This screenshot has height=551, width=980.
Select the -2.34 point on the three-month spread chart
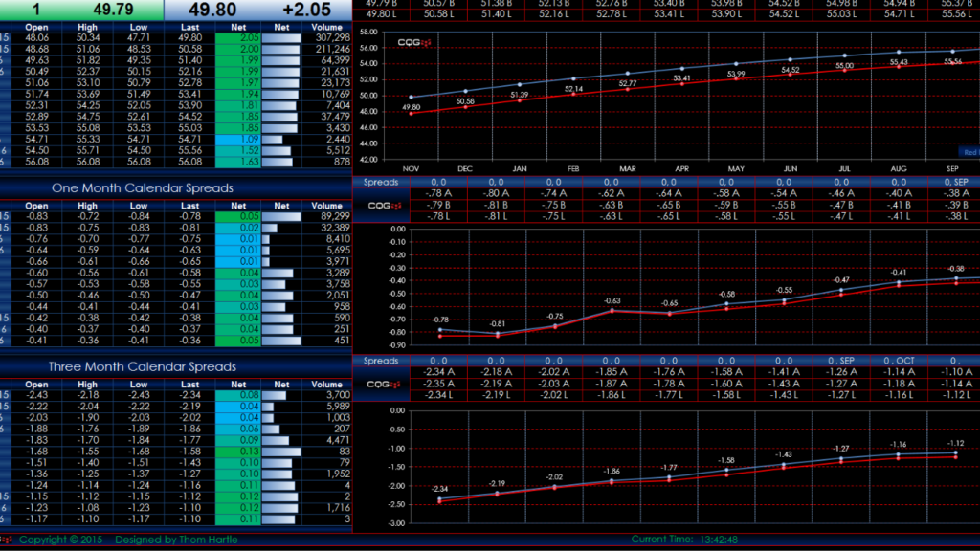(x=440, y=499)
